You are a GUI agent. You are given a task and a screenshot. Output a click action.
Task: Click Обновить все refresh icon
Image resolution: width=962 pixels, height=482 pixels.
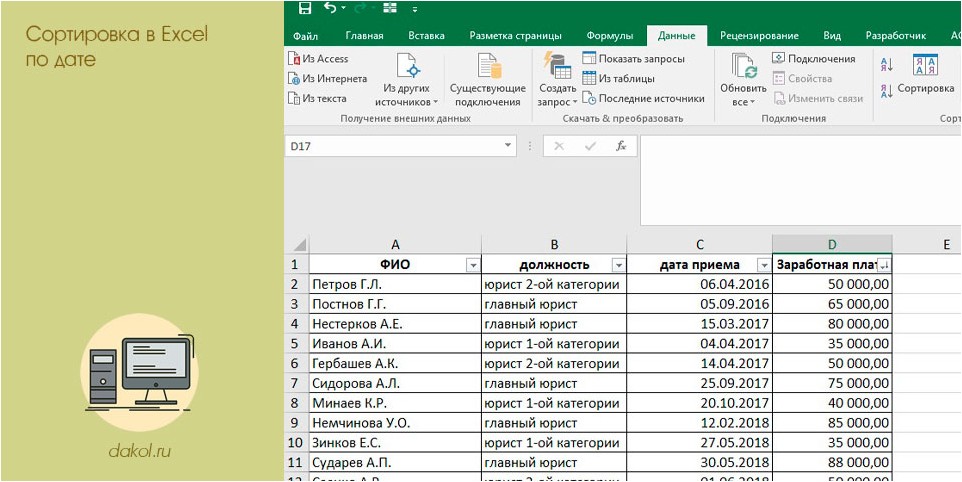pyautogui.click(x=744, y=66)
